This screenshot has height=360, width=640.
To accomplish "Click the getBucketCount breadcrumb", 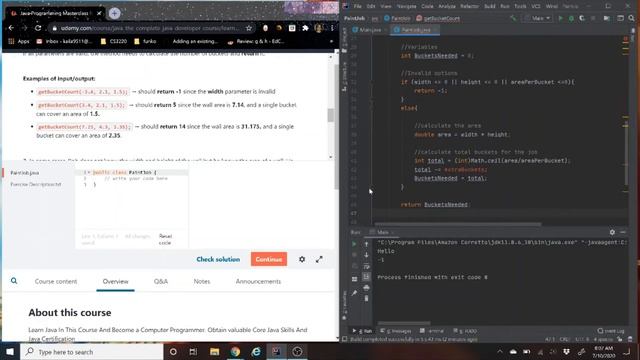I will (x=438, y=18).
